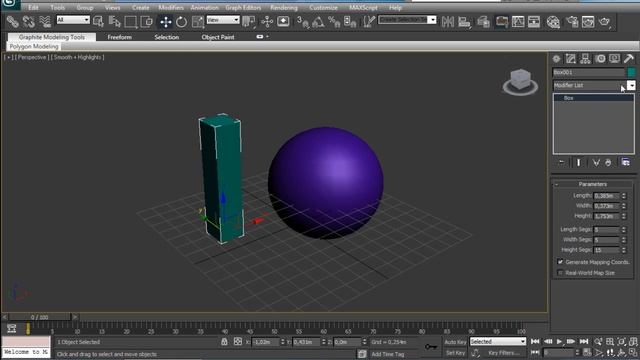Toggle the 3D Snaps icon
Viewport: 640px width, 360px height.
(x=302, y=22)
